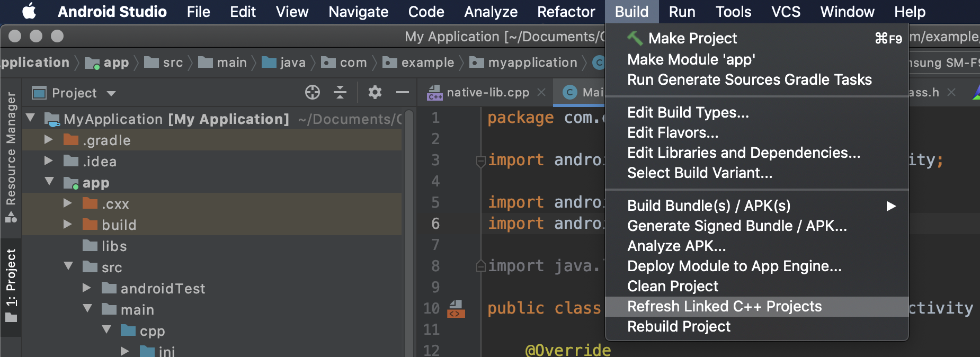Click the src breadcrumb
This screenshot has width=980, height=357.
[x=164, y=63]
